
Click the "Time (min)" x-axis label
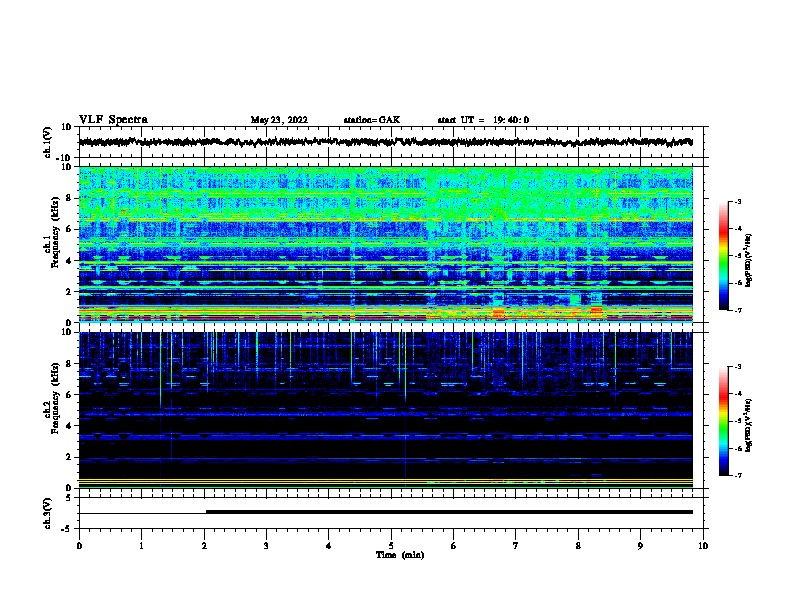[x=400, y=555]
